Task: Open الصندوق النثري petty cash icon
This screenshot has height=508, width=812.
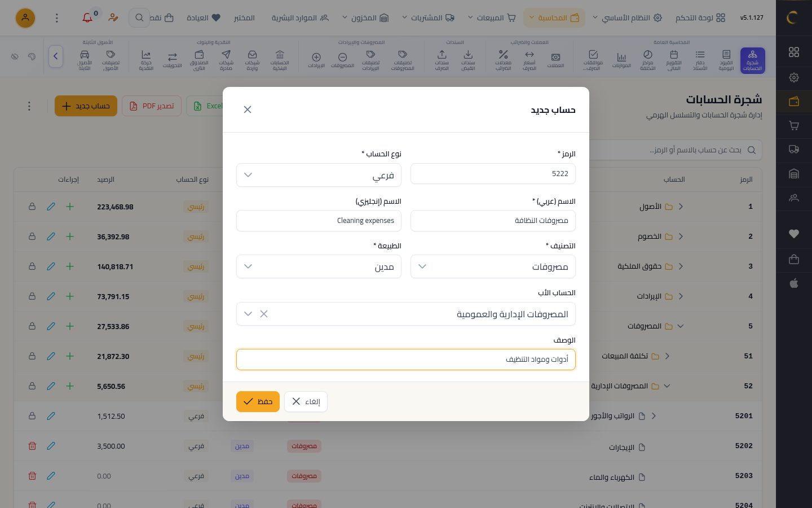Action: [x=199, y=60]
